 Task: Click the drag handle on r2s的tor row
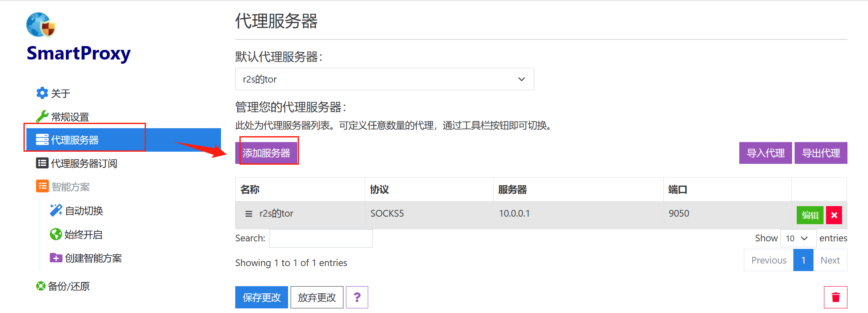click(249, 214)
